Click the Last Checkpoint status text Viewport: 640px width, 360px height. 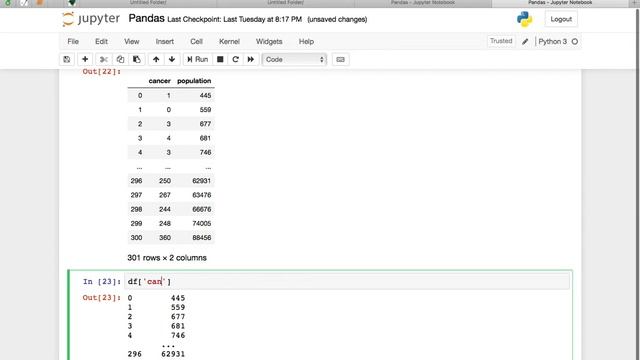pos(235,19)
